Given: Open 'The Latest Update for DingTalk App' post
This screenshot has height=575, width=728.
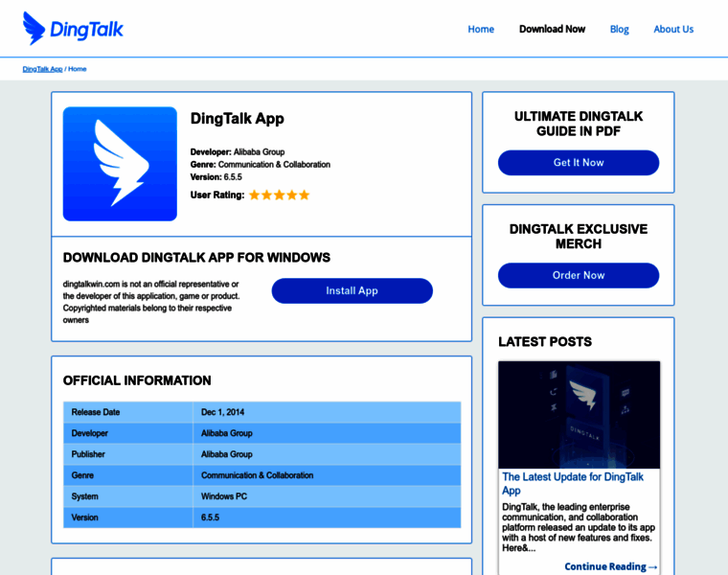Looking at the screenshot, I should pyautogui.click(x=573, y=484).
